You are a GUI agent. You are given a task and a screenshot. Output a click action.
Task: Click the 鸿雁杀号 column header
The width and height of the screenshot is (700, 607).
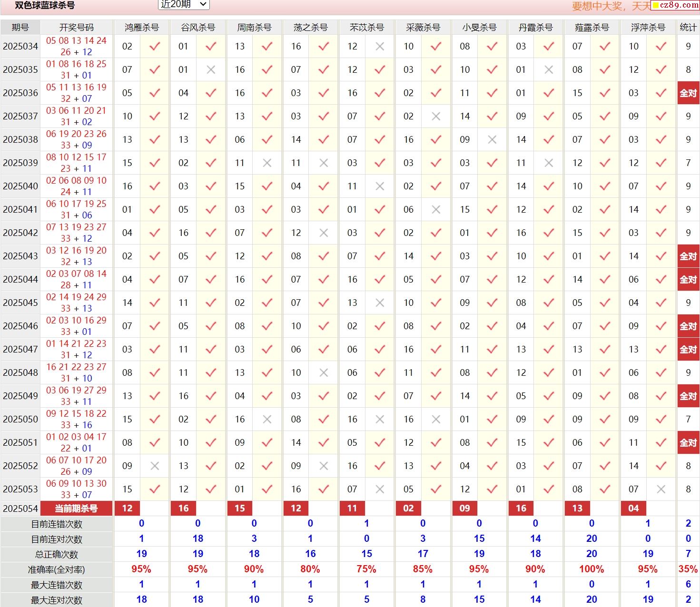(x=142, y=27)
